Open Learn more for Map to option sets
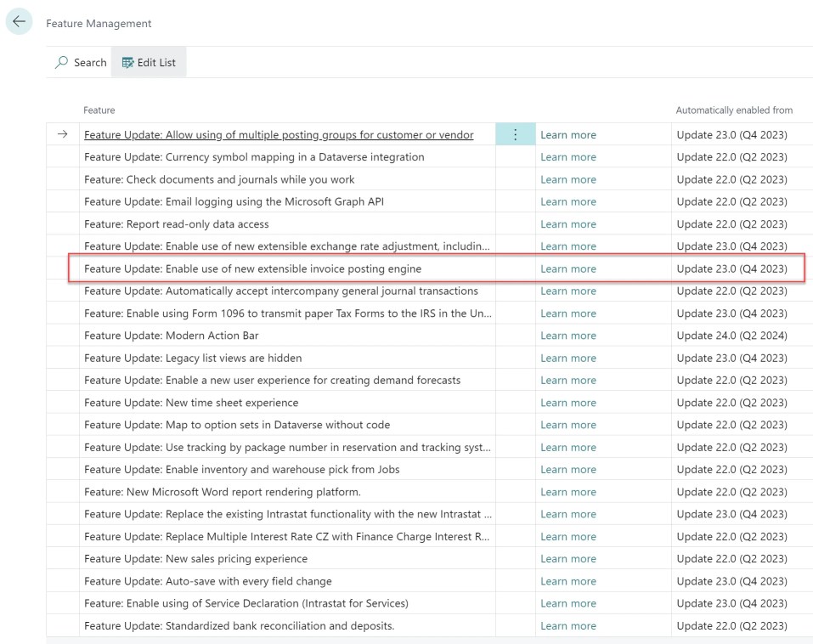The height and width of the screenshot is (644, 813). [x=568, y=425]
